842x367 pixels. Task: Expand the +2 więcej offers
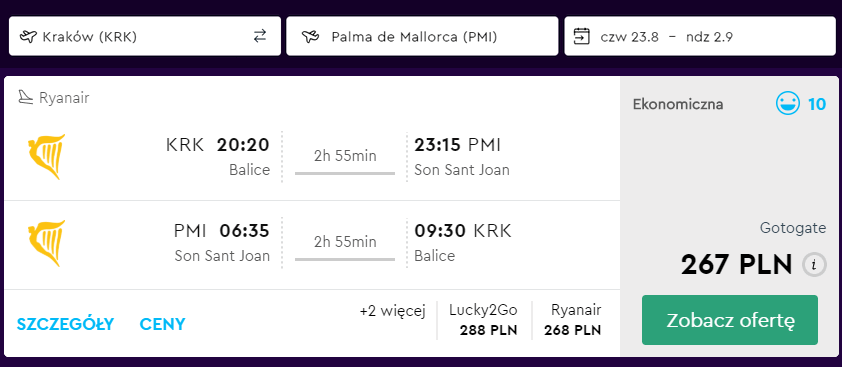[393, 311]
